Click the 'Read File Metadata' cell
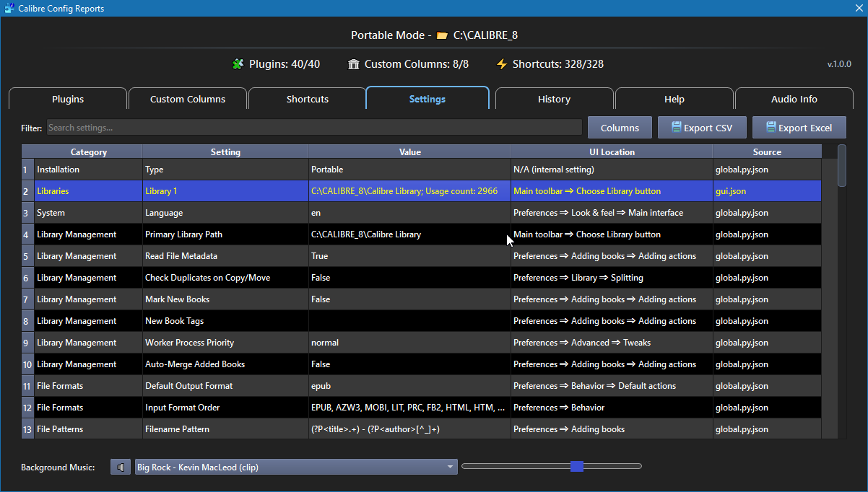 [x=225, y=256]
